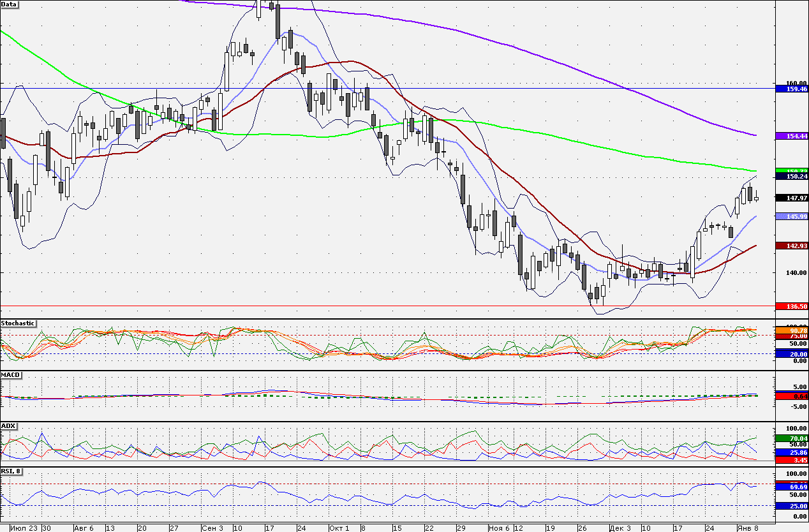
Task: Click the 'Ноя 6' date label
Action: 499,528
